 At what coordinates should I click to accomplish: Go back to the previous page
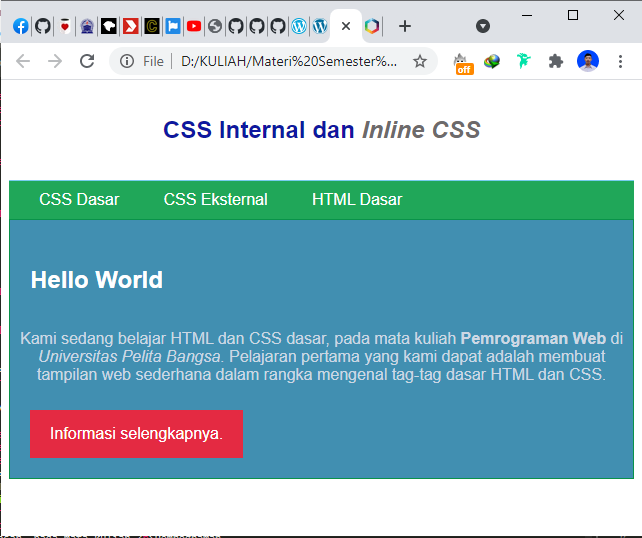tap(23, 61)
